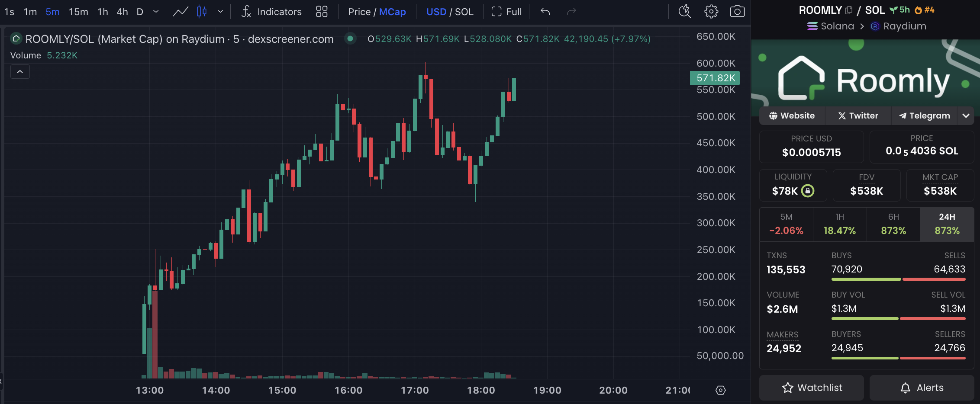
Task: Open the quick search lightning icon
Action: [684, 12]
